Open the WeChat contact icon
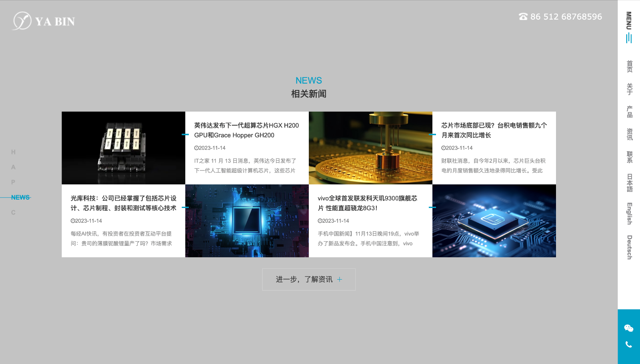This screenshot has width=640, height=364. tap(629, 328)
